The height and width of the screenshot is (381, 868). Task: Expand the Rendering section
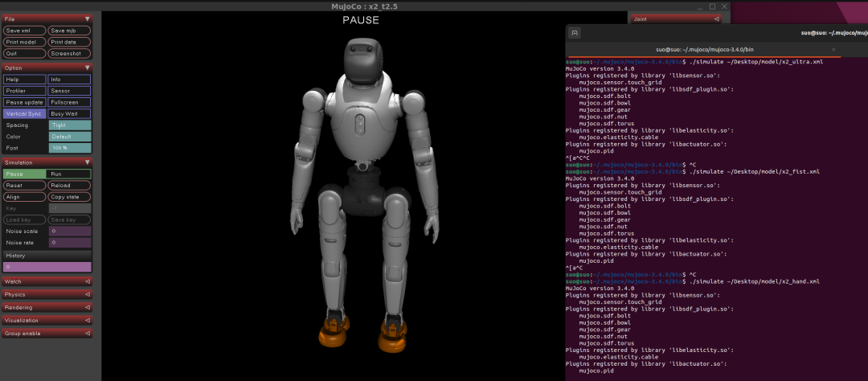point(47,307)
